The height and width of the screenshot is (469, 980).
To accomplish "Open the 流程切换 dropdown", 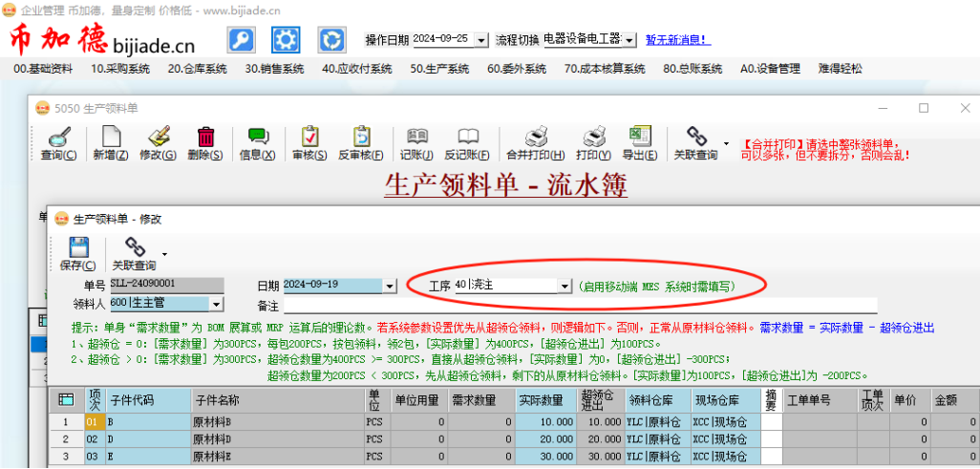I will [630, 40].
